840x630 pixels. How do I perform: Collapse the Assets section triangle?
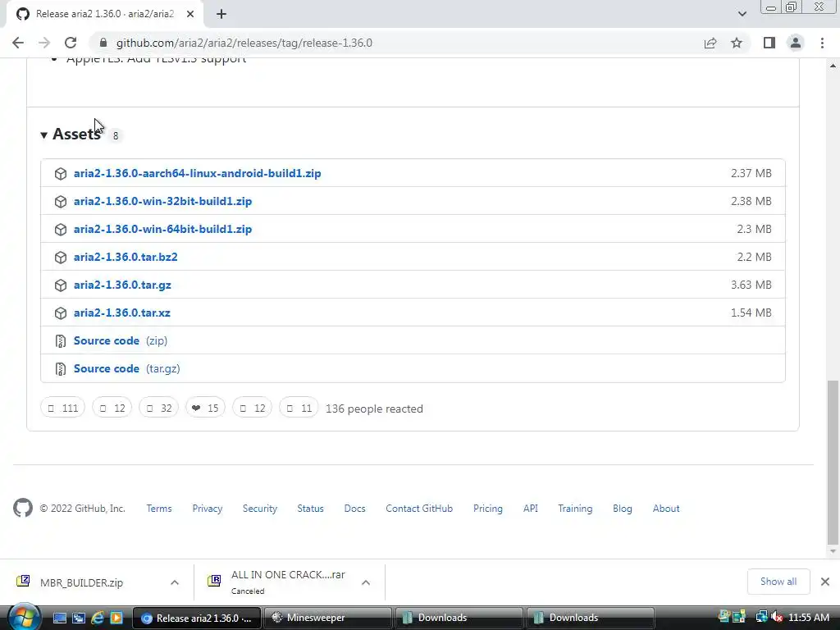(44, 135)
